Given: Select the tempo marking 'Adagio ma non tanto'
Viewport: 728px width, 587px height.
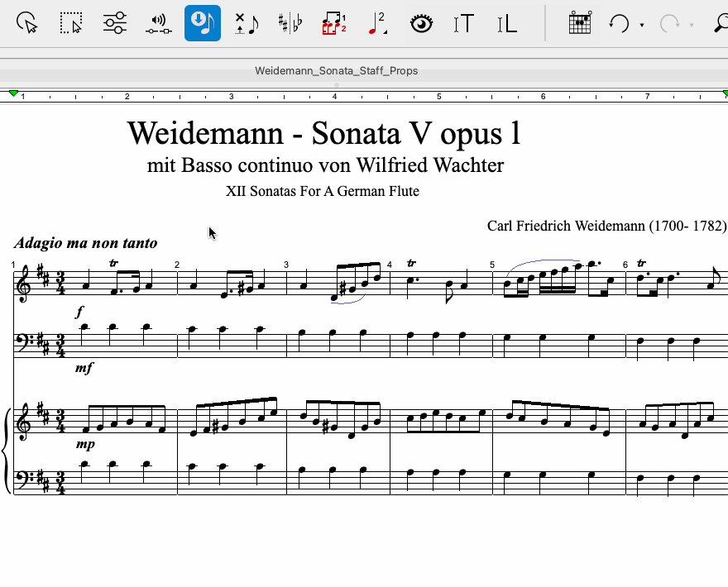Looking at the screenshot, I should coord(86,243).
